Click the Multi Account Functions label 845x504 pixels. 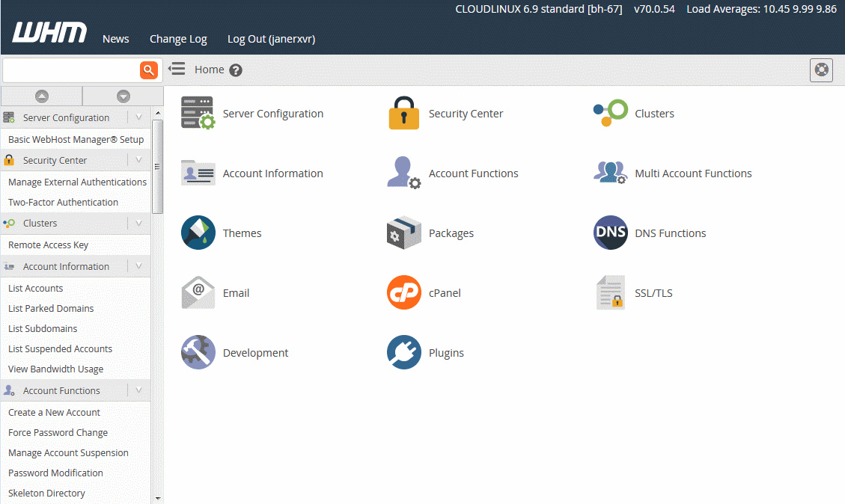pos(693,173)
